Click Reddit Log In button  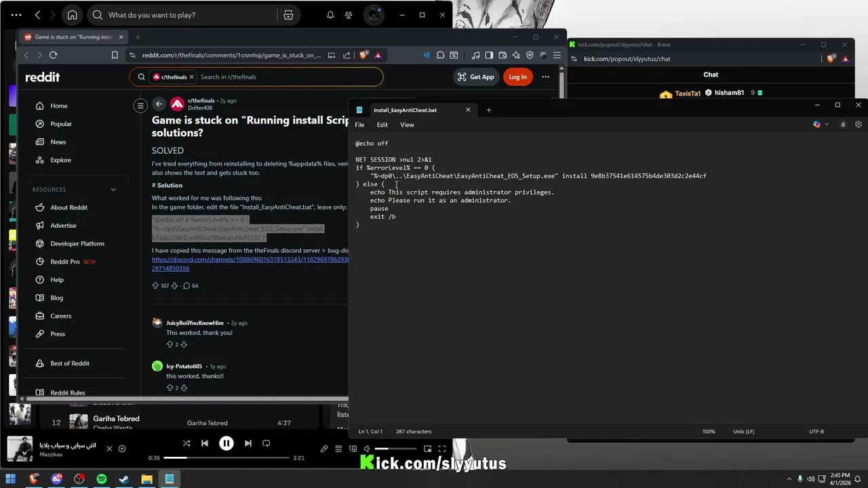(517, 77)
